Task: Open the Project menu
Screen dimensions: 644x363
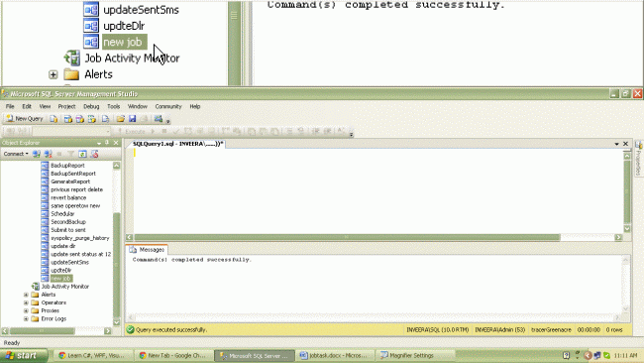Action: [66, 106]
